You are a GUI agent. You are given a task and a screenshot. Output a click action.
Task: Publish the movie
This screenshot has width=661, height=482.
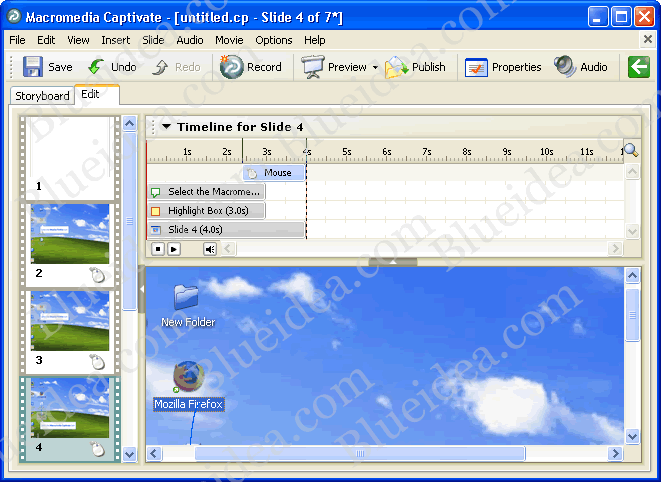tap(415, 67)
